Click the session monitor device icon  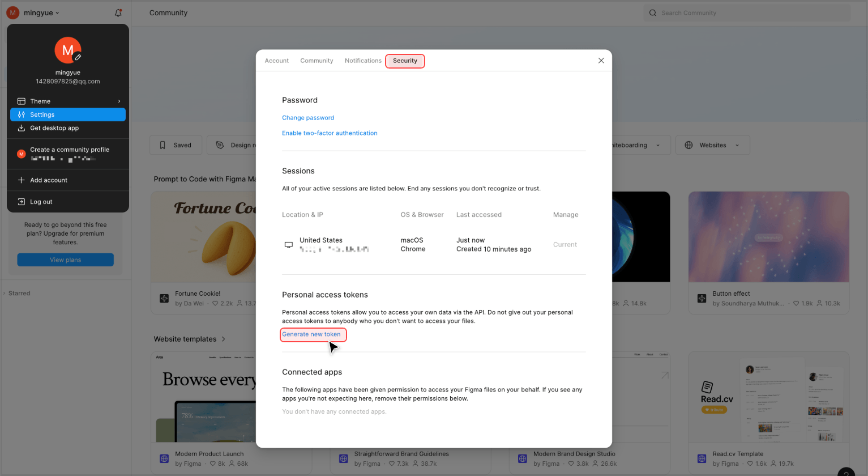[x=288, y=245]
